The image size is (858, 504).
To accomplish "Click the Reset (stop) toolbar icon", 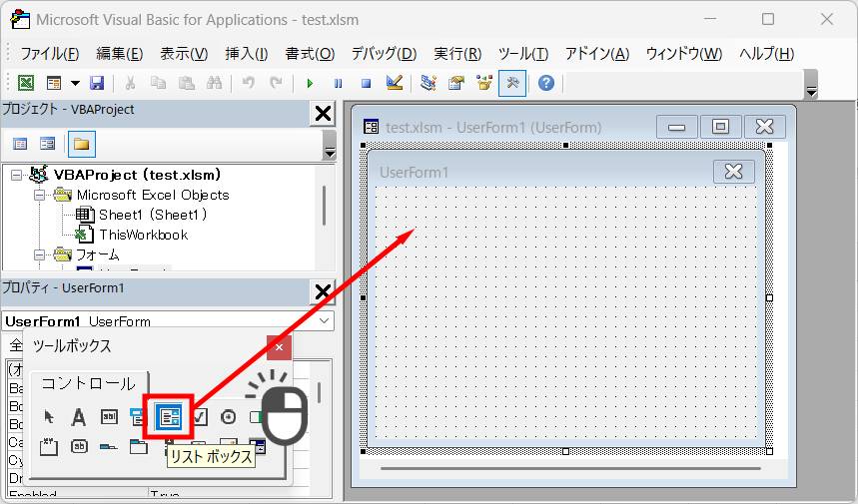I will point(366,83).
